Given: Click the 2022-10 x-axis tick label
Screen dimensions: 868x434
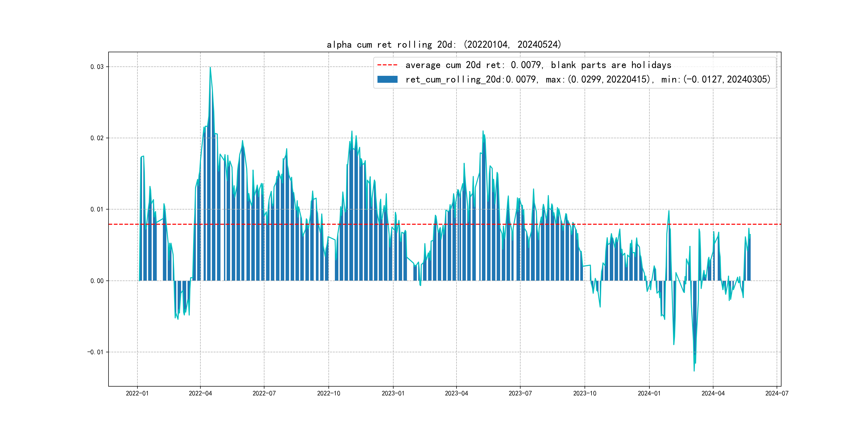Looking at the screenshot, I should (328, 393).
